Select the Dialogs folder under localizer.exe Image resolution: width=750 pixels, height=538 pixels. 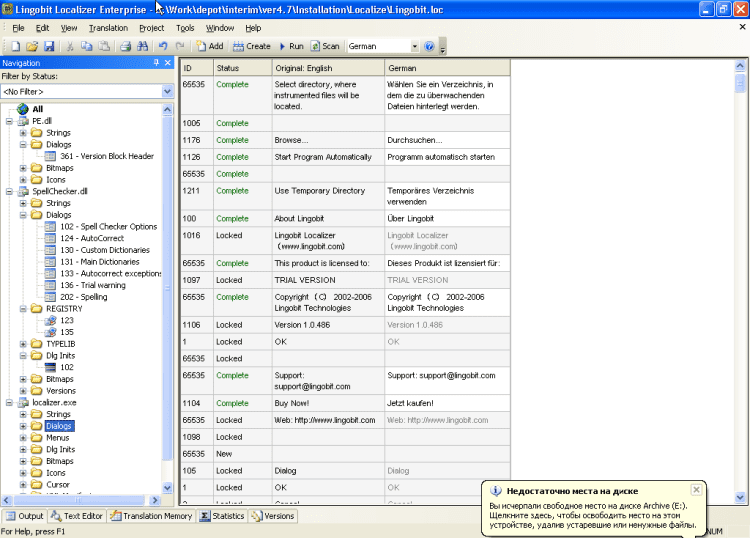pyautogui.click(x=59, y=426)
